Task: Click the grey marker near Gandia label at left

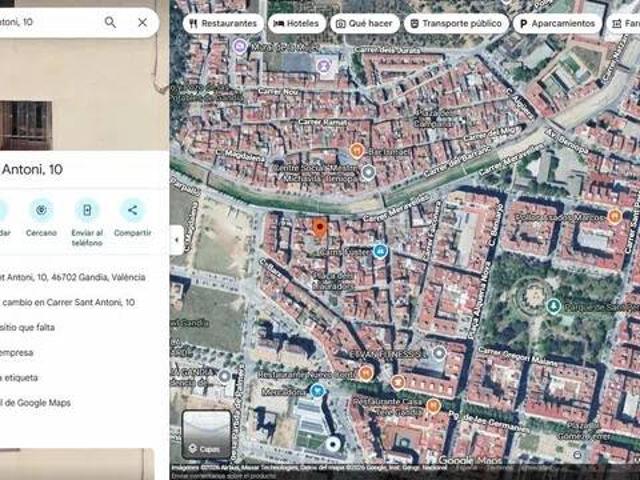Action: click(x=224, y=376)
